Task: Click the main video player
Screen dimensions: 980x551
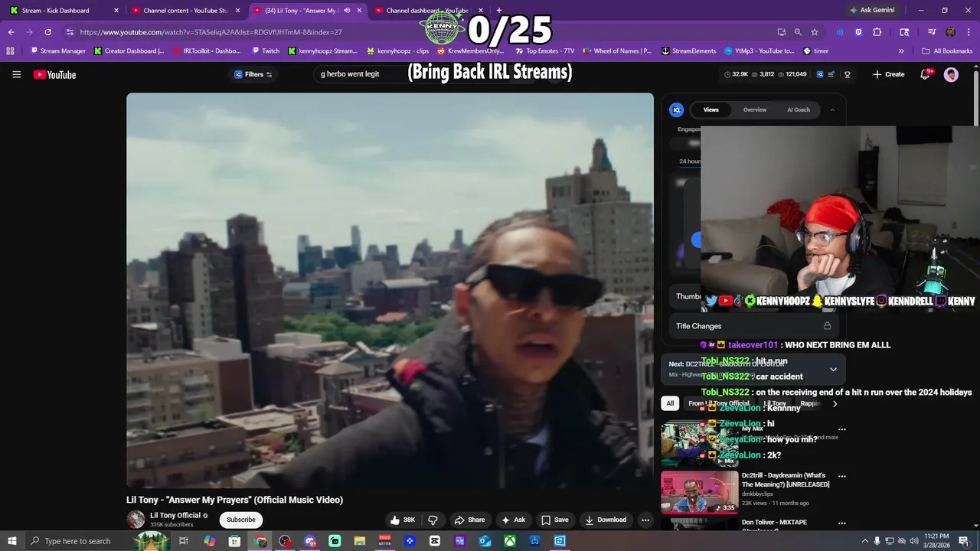Action: 390,291
